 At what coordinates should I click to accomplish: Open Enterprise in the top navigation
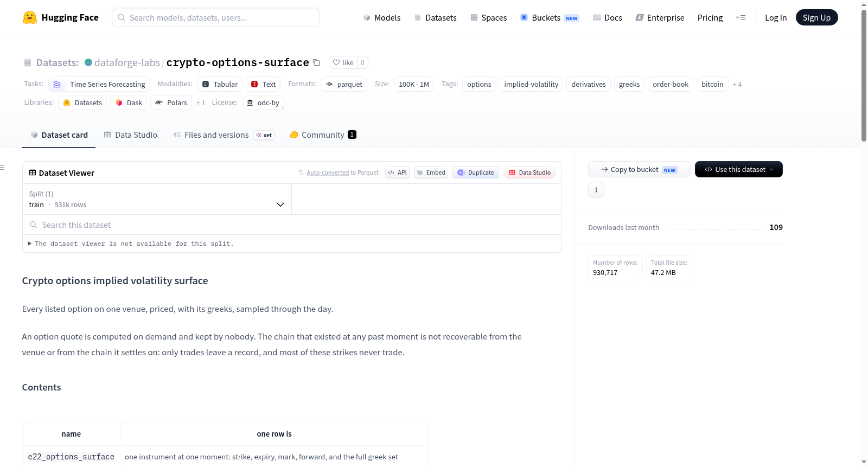(x=660, y=17)
